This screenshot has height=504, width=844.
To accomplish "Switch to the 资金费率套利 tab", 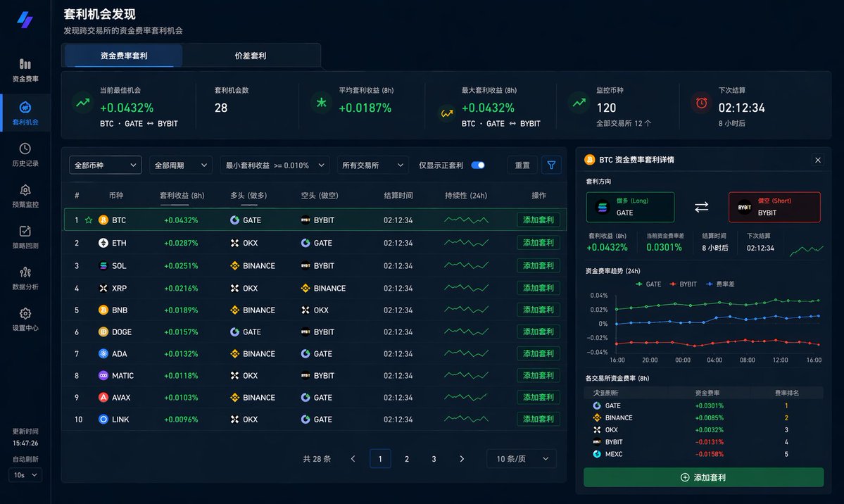I will (x=124, y=56).
